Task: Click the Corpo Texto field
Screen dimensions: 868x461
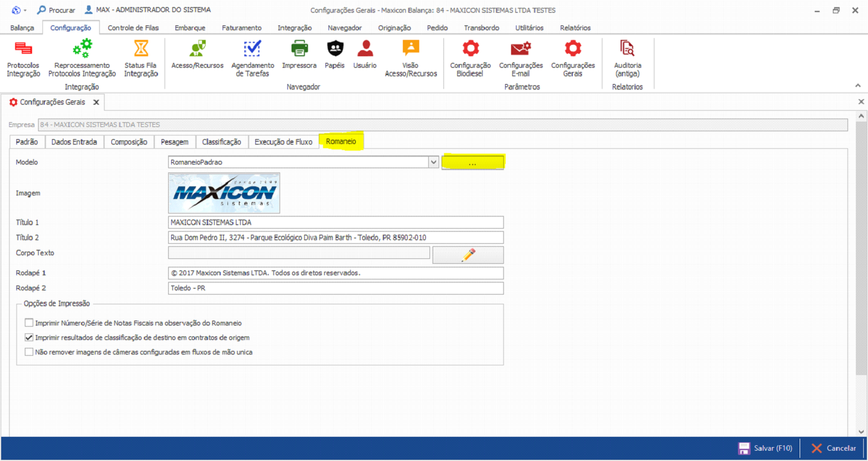Action: (299, 253)
